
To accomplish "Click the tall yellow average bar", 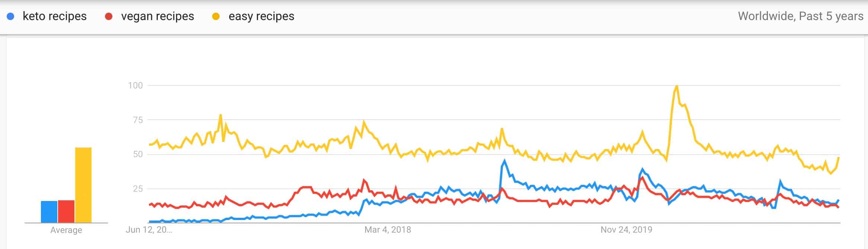I will [x=83, y=185].
